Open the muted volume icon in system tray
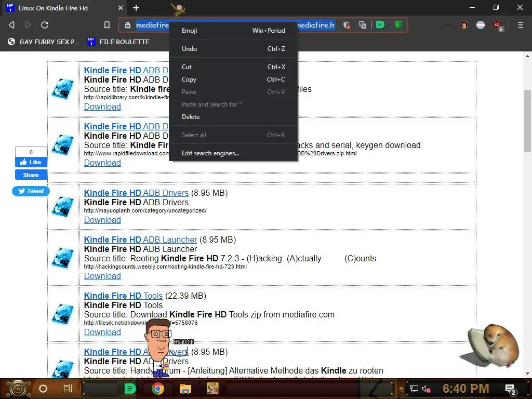Screen dimensions: 532x399 (x=427, y=389)
